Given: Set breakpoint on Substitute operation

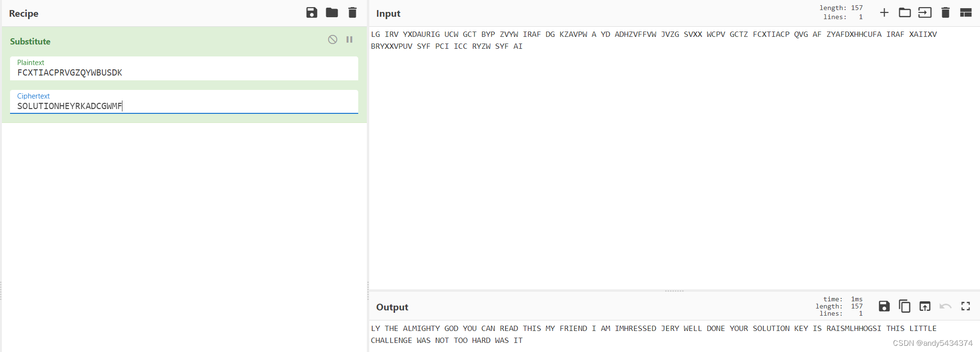Looking at the screenshot, I should tap(350, 40).
